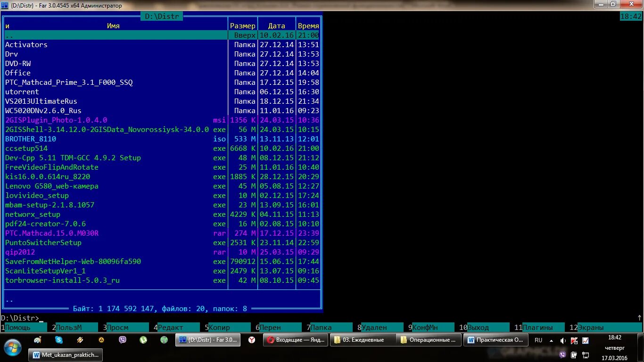
Task: Select 2GISShell Novorossiysk exe file
Action: (x=162, y=130)
